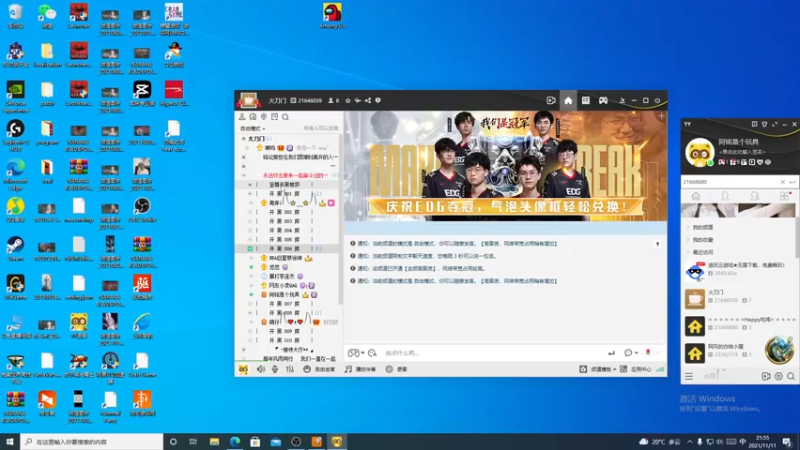Clear the YY panel search field with X
Viewport: 800px width, 450px height.
[x=783, y=182]
